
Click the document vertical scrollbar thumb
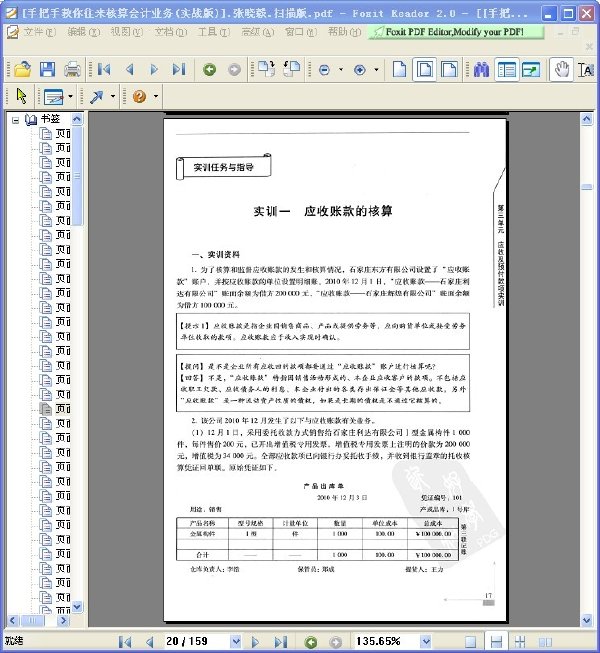[x=587, y=187]
